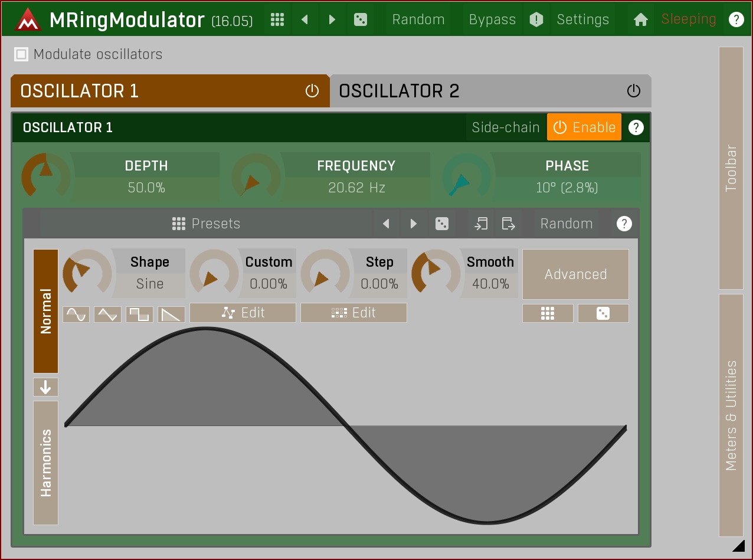Click the Shape knob
The image size is (753, 560).
87,272
